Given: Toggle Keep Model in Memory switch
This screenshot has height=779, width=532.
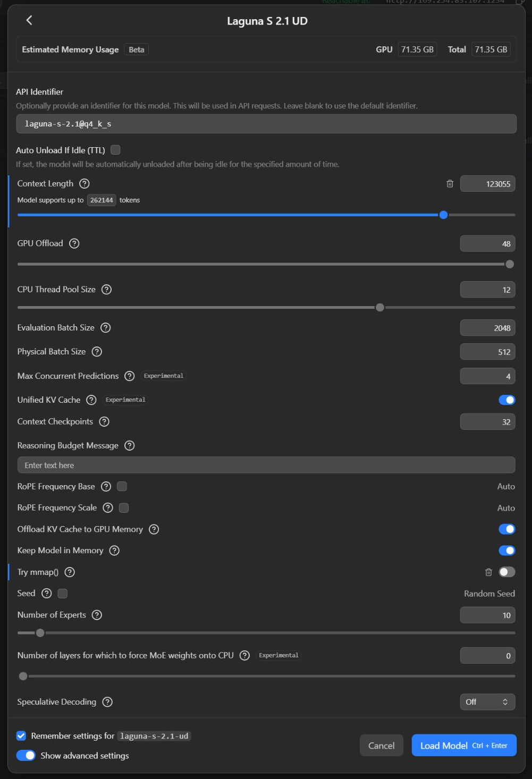Looking at the screenshot, I should pyautogui.click(x=507, y=551).
